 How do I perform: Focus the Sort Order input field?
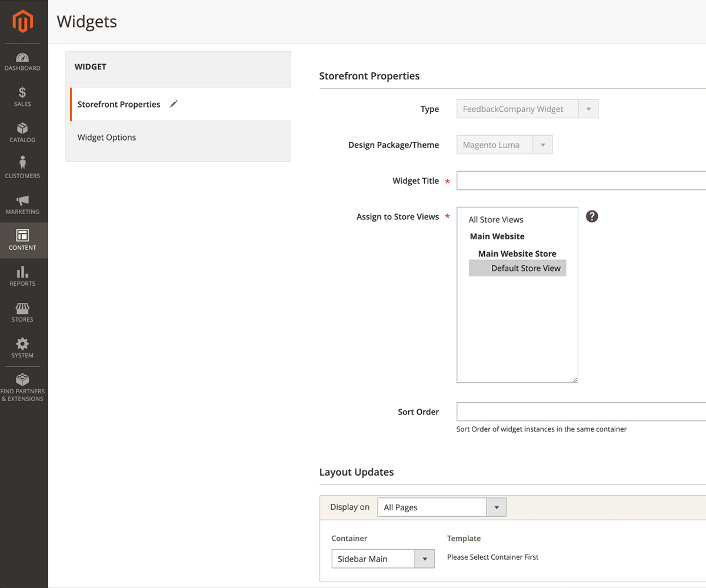581,412
